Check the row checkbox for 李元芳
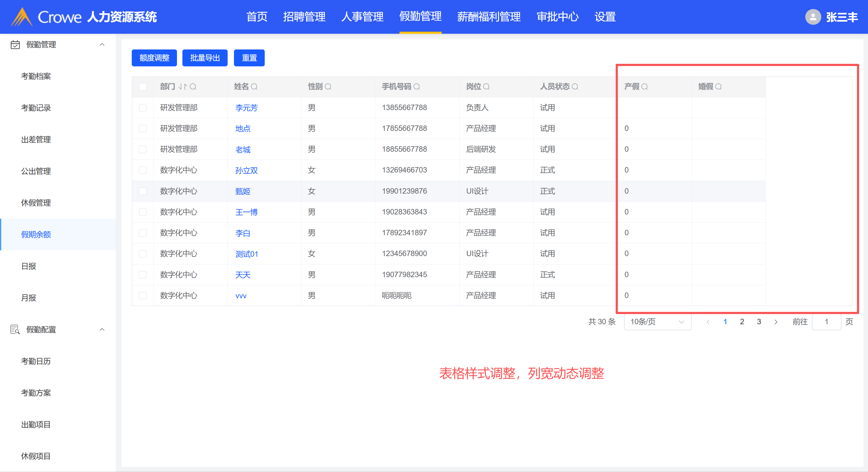The image size is (868, 472). 143,108
